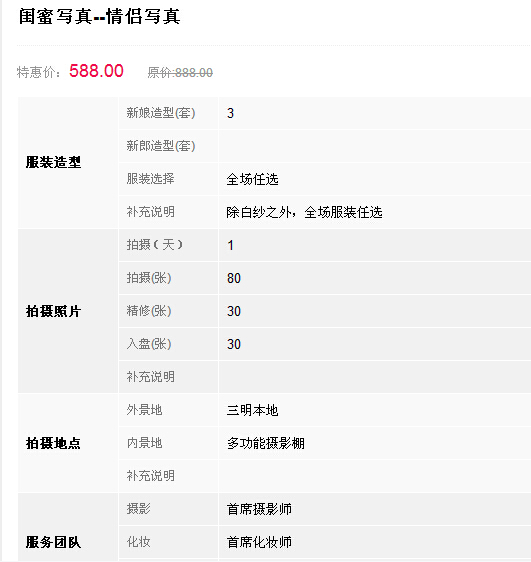The height and width of the screenshot is (562, 531).
Task: Click the special price 588.00
Action: [96, 71]
